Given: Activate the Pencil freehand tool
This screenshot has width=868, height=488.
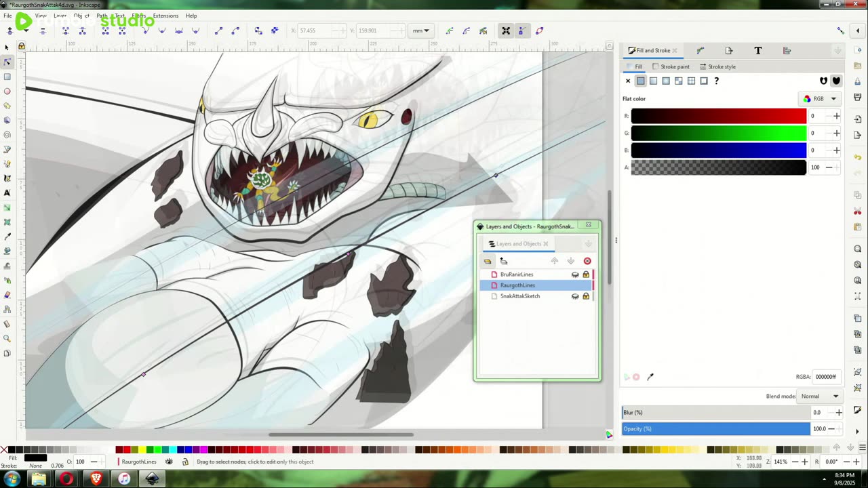Looking at the screenshot, I should [7, 164].
